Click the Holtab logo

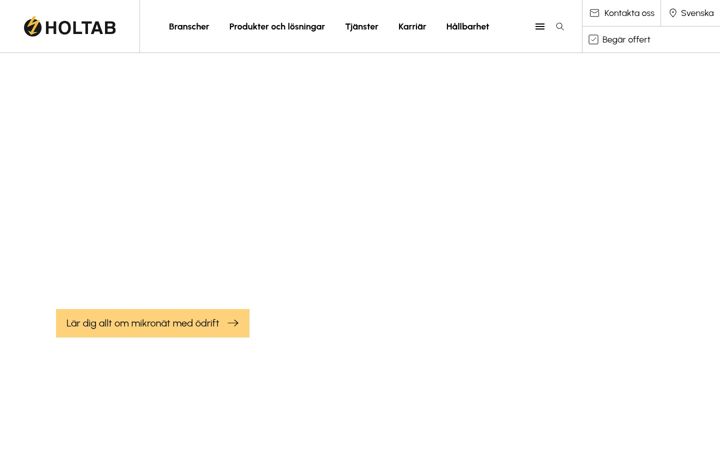pos(70,27)
